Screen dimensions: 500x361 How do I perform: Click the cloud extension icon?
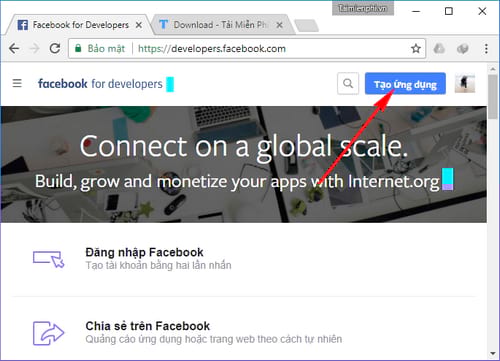tap(439, 49)
